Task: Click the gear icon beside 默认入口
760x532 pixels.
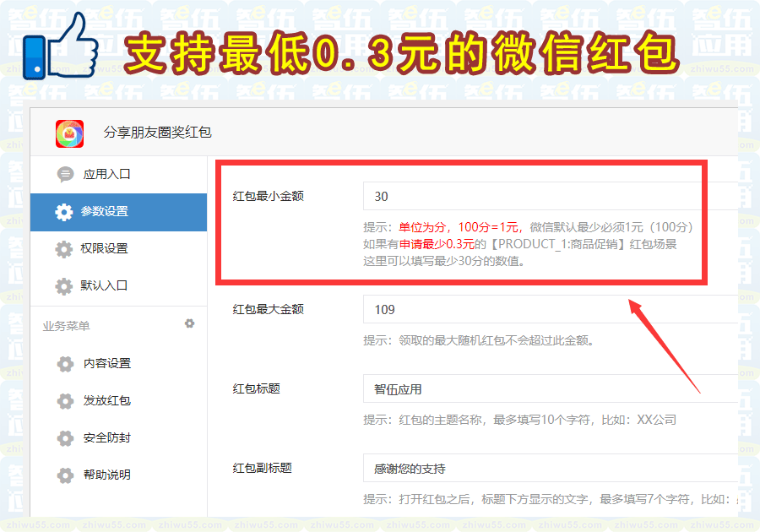Action: [x=63, y=286]
